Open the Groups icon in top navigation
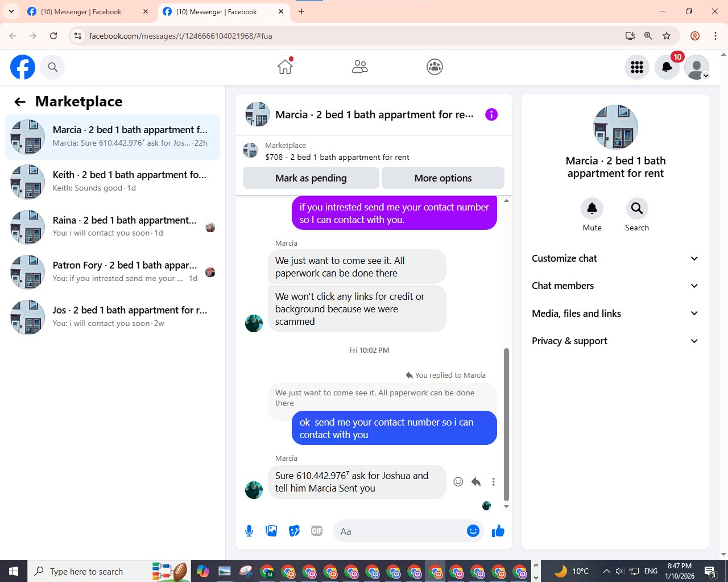The width and height of the screenshot is (728, 582). 435,67
